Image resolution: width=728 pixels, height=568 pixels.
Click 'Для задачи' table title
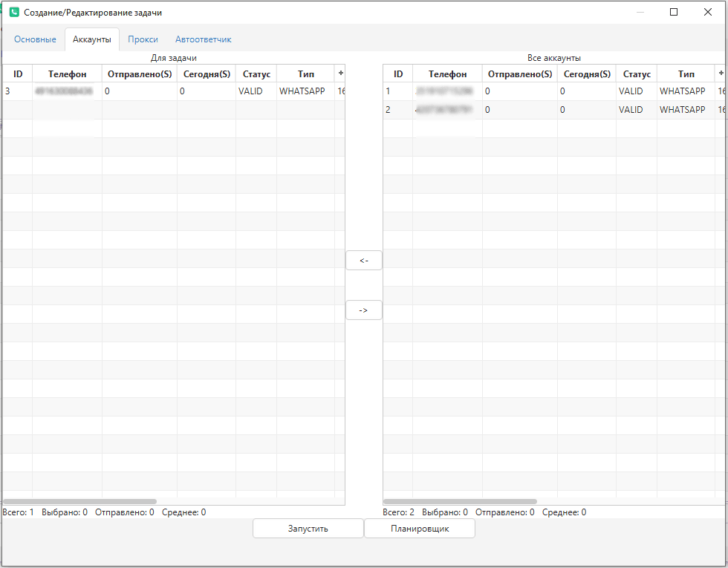pyautogui.click(x=174, y=58)
